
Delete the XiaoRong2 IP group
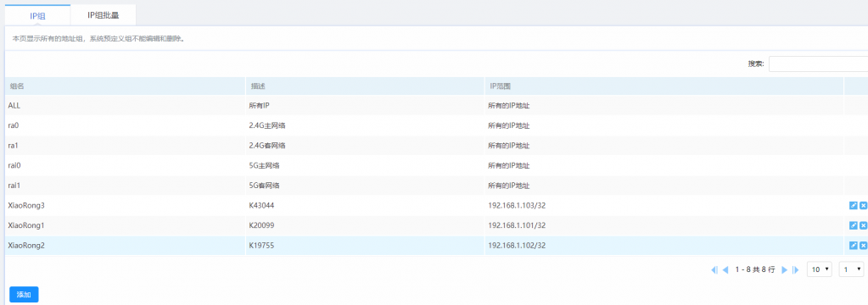[x=863, y=246]
